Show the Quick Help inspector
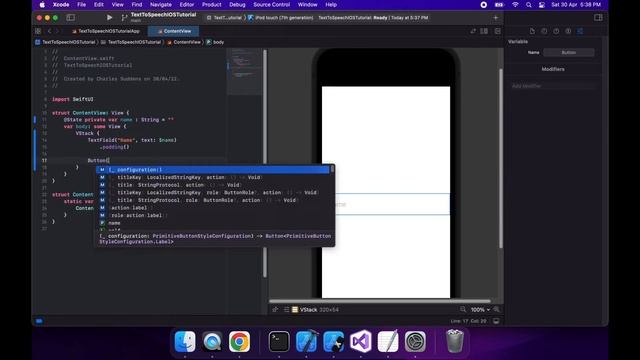640x360 pixels. point(556,31)
